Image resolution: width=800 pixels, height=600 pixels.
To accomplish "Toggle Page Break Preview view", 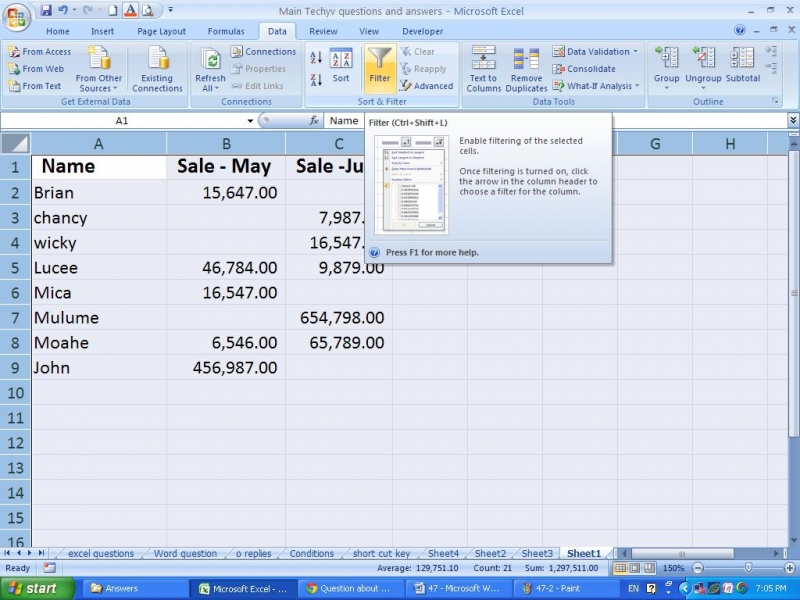I will click(x=649, y=568).
